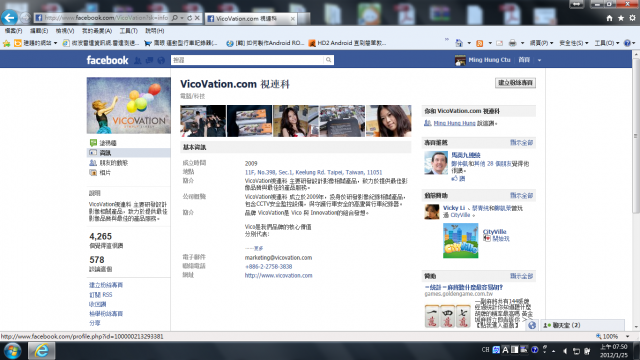Click the browser back arrow button
The image size is (640, 360).
[9, 18]
